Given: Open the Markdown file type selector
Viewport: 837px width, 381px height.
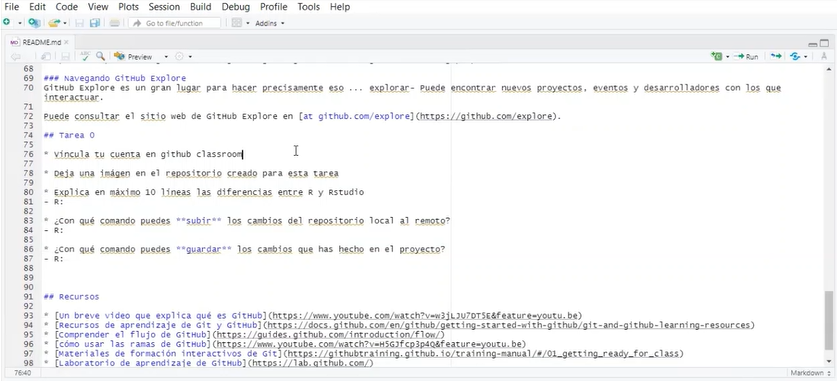Looking at the screenshot, I should click(809, 373).
